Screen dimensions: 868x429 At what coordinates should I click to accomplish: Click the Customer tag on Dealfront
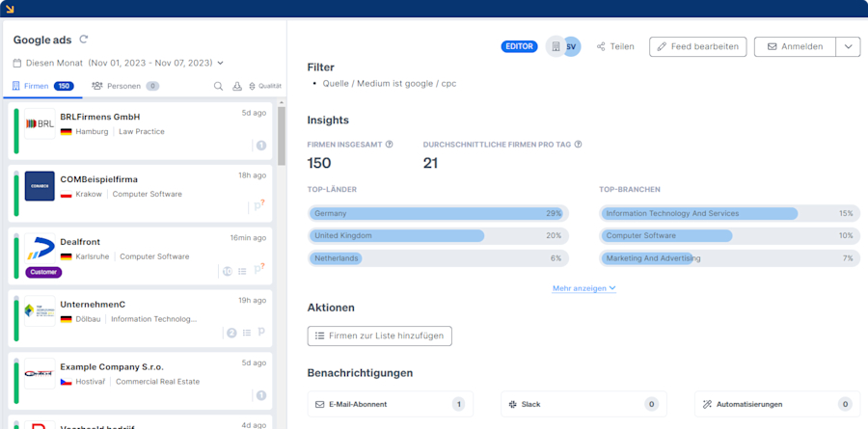point(43,273)
